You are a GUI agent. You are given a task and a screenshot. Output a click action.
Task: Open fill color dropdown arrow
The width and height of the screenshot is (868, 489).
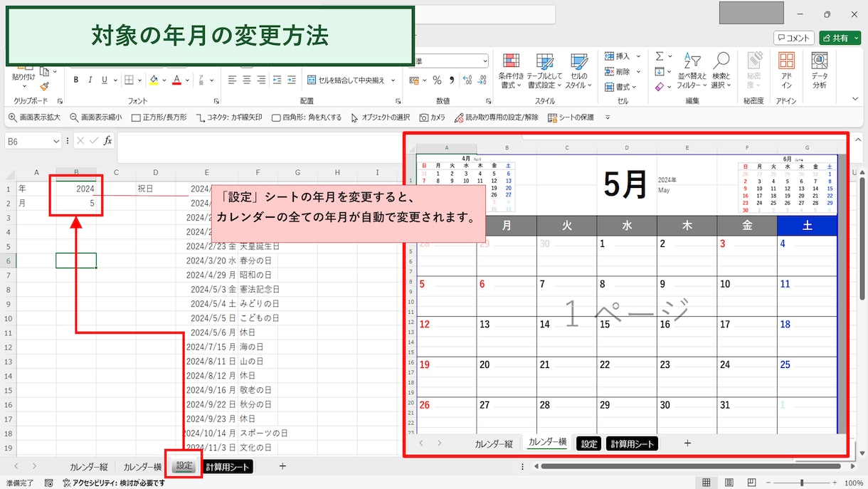[x=164, y=80]
